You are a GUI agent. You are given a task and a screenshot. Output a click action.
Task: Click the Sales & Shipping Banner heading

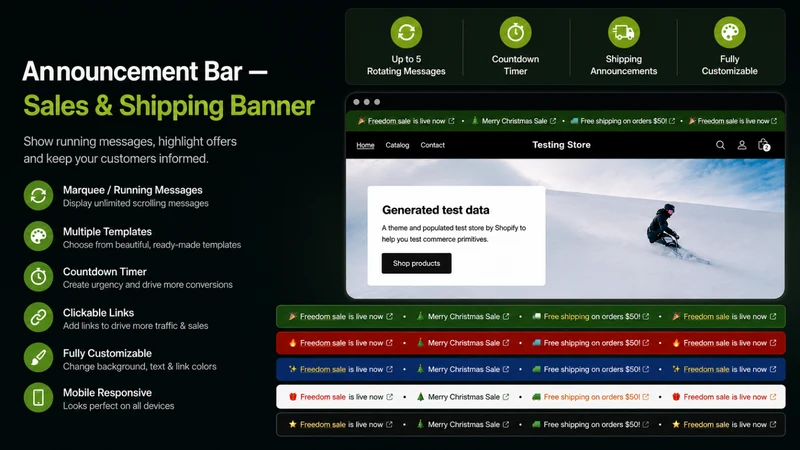(169, 106)
